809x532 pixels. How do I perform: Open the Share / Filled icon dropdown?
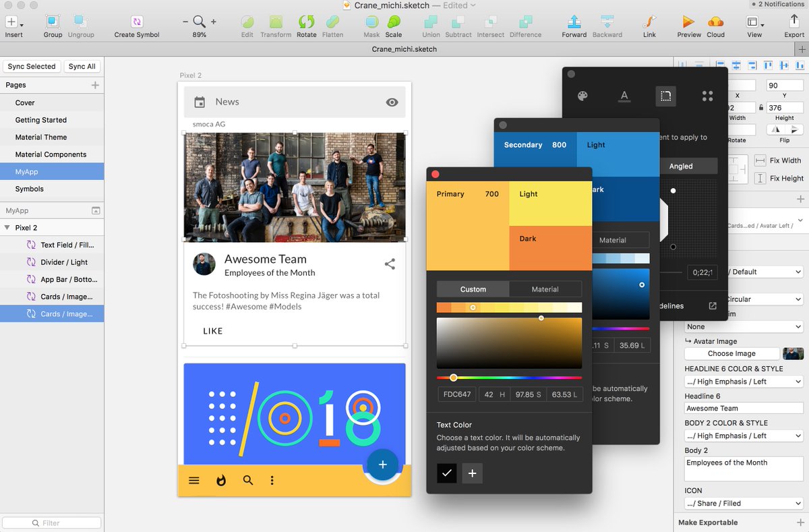[x=744, y=503]
